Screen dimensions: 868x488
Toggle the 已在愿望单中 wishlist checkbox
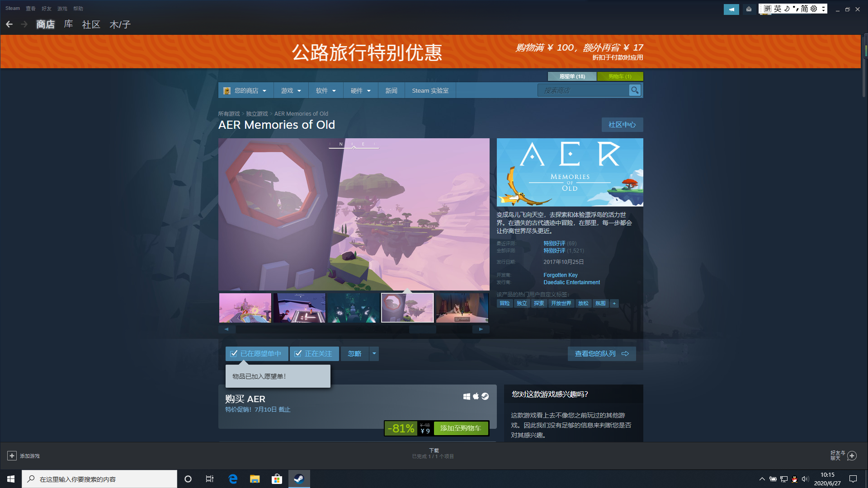tap(234, 354)
